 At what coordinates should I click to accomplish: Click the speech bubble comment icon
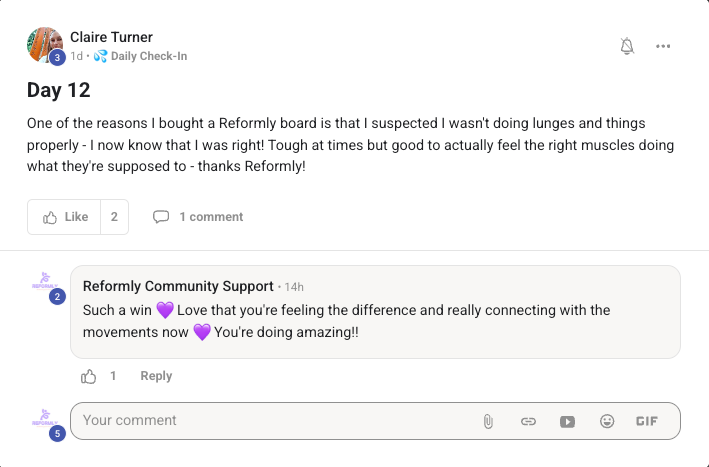click(x=161, y=217)
